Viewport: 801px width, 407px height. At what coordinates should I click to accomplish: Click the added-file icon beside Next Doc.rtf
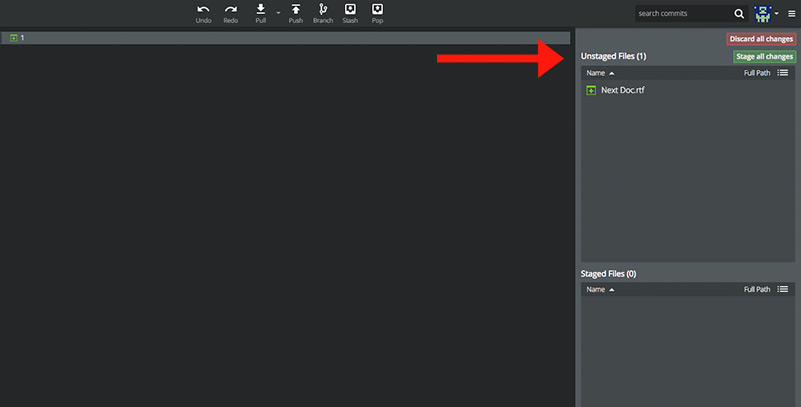click(x=591, y=90)
